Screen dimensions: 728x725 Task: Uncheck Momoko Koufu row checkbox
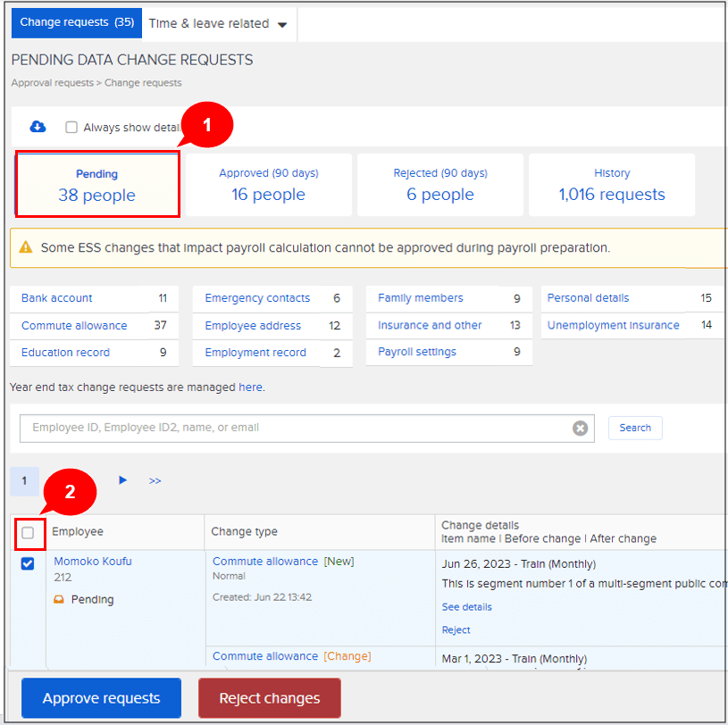[x=28, y=563]
